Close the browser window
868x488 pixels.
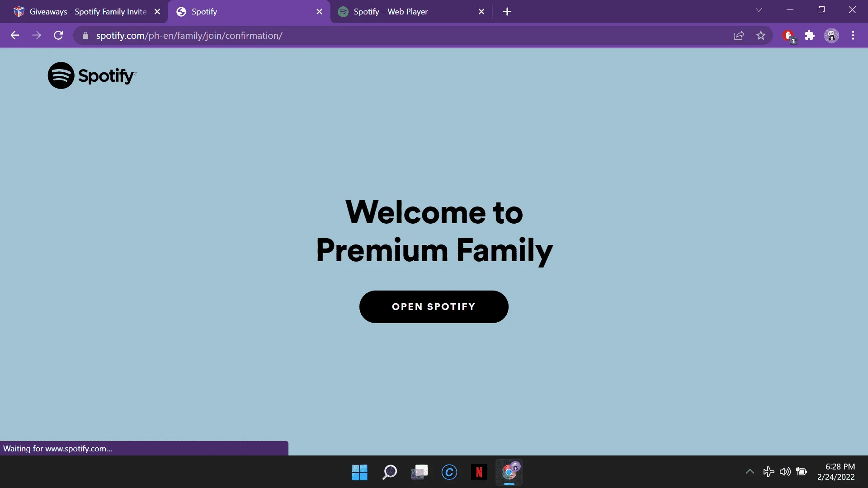(852, 10)
